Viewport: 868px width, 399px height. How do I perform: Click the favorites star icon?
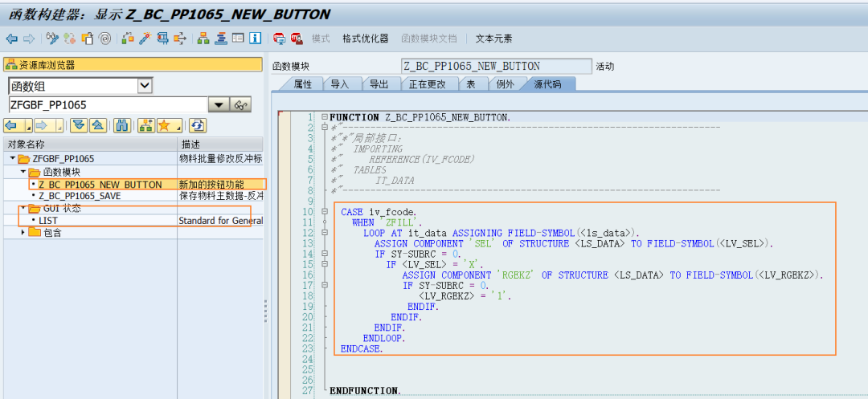click(x=165, y=125)
